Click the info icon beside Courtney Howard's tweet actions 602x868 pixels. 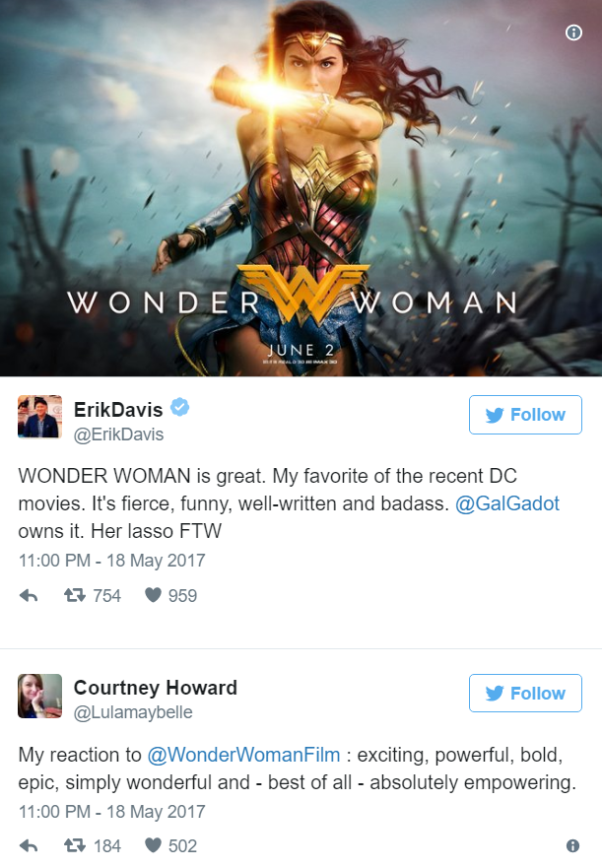tap(573, 846)
